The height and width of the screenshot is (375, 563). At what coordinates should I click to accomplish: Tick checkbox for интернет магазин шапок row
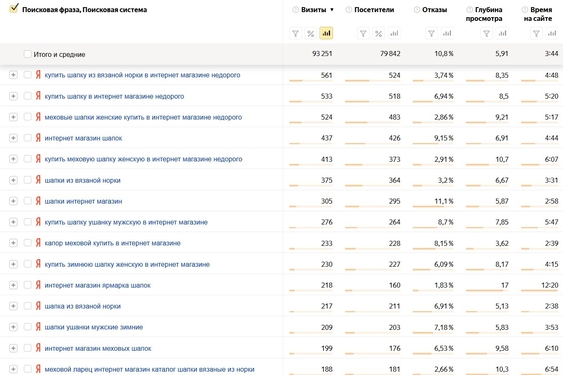tap(27, 138)
